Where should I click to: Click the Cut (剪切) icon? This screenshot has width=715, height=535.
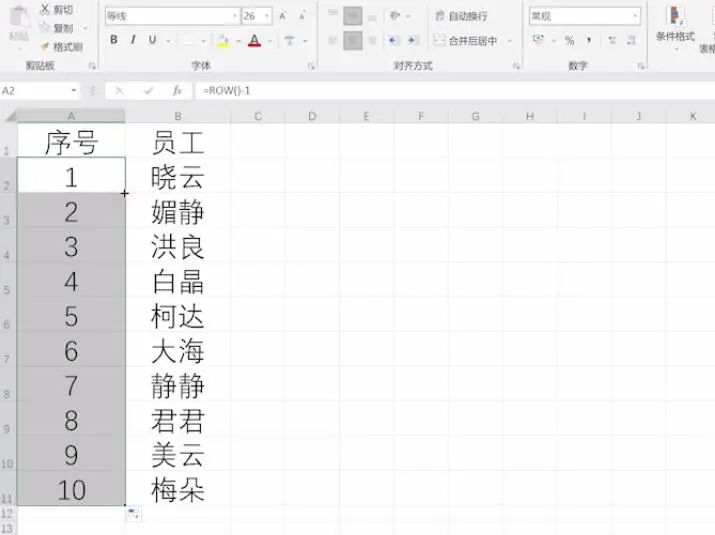46,9
